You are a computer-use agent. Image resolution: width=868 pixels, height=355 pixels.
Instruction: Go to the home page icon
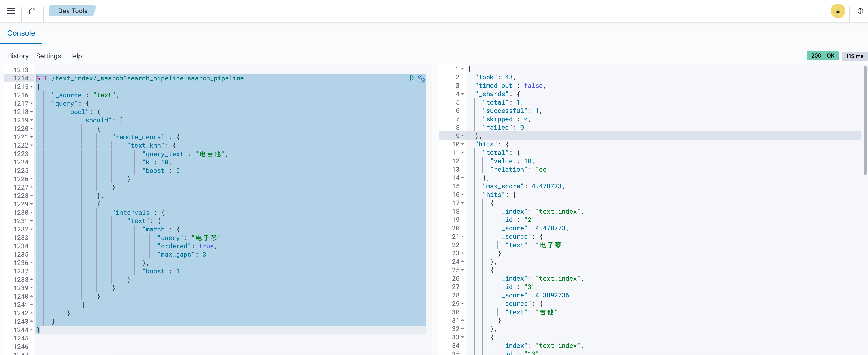(x=32, y=11)
